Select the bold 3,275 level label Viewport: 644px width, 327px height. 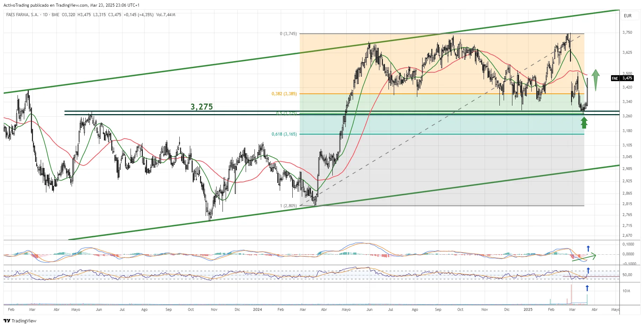[201, 107]
